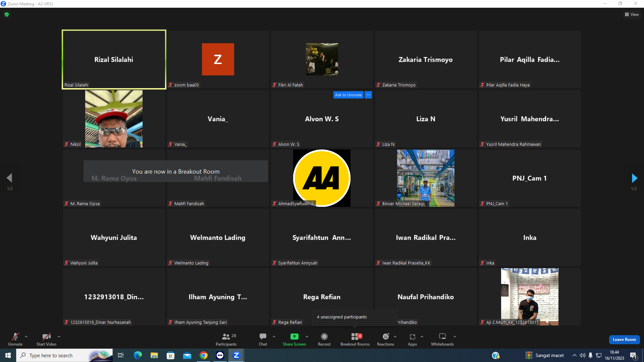Click the Zoom icon in the taskbar
This screenshot has width=644, height=362.
click(x=236, y=355)
